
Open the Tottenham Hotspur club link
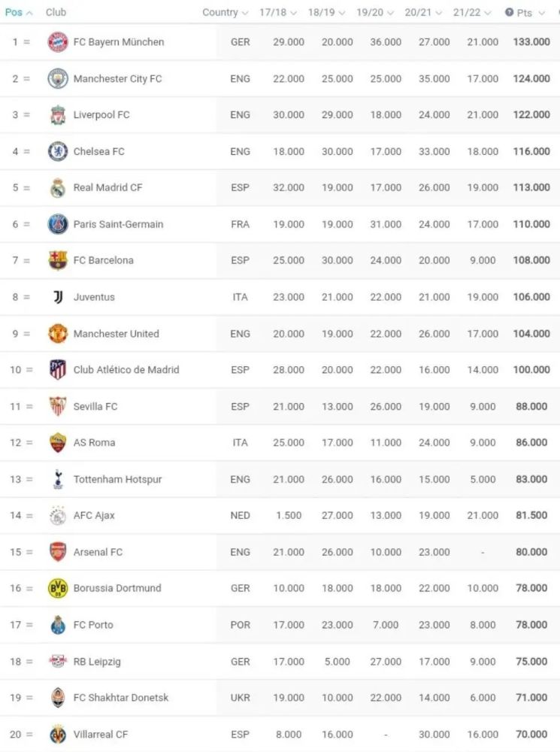click(x=117, y=479)
